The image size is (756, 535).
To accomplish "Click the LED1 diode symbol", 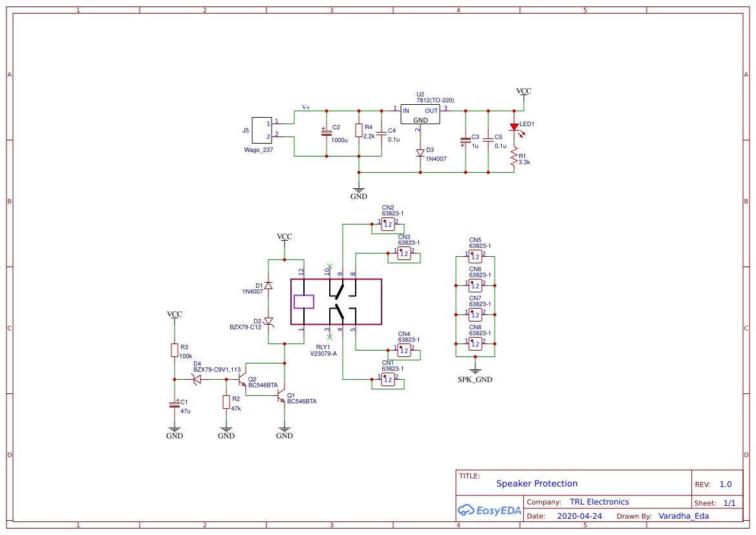I will point(515,127).
